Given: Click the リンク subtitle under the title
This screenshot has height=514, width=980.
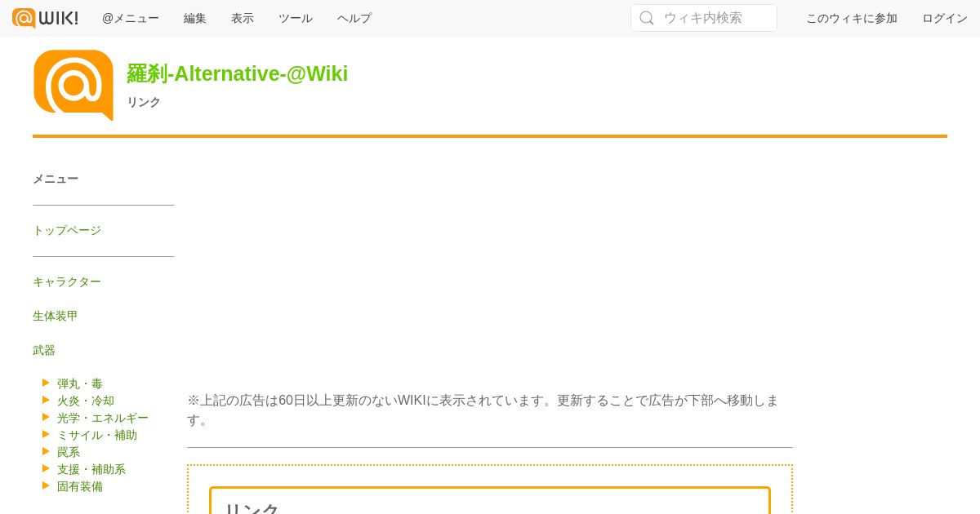Looking at the screenshot, I should [144, 102].
